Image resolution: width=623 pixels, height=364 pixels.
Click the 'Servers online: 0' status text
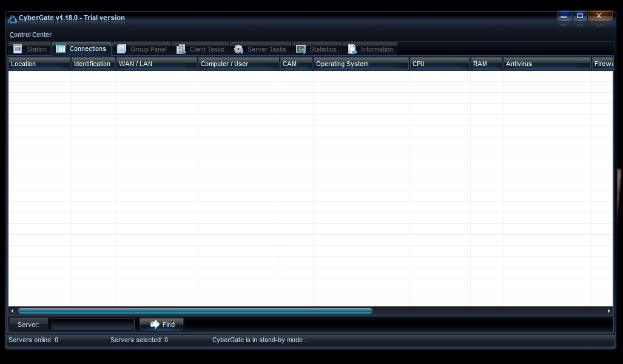click(33, 340)
